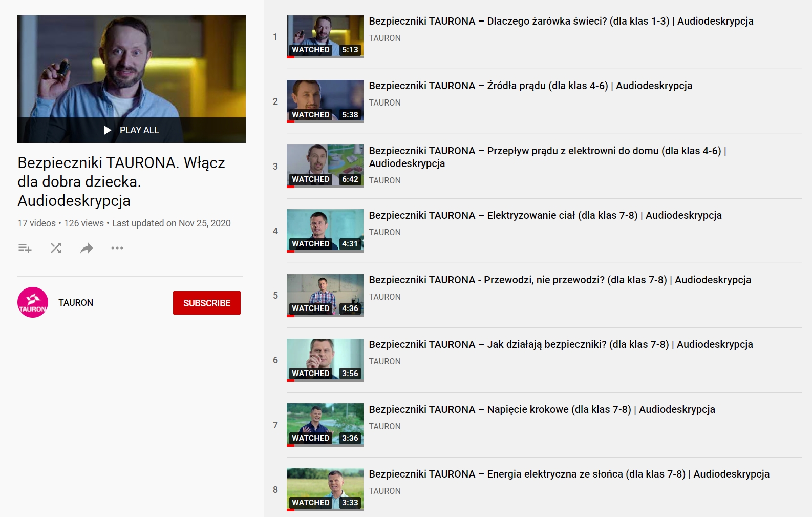Click the Share playlist arrow icon
The width and height of the screenshot is (812, 517).
tap(87, 249)
